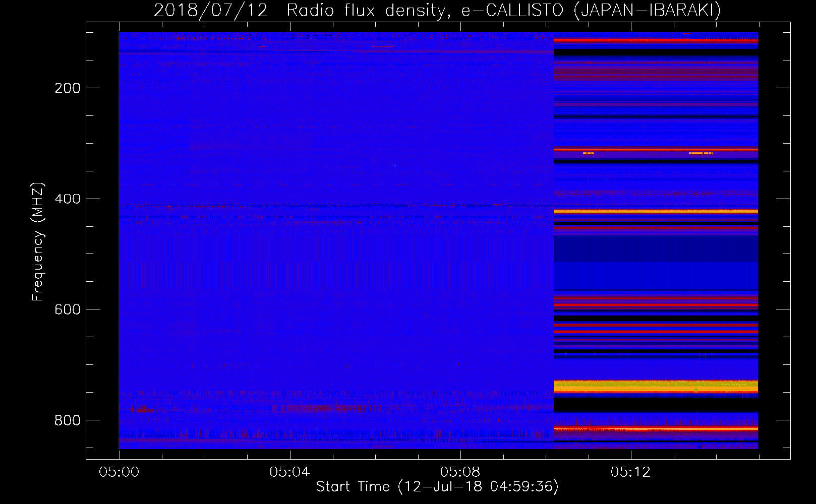816x504 pixels.
Task: Click the 400 frequency tick label
Action: click(68, 199)
